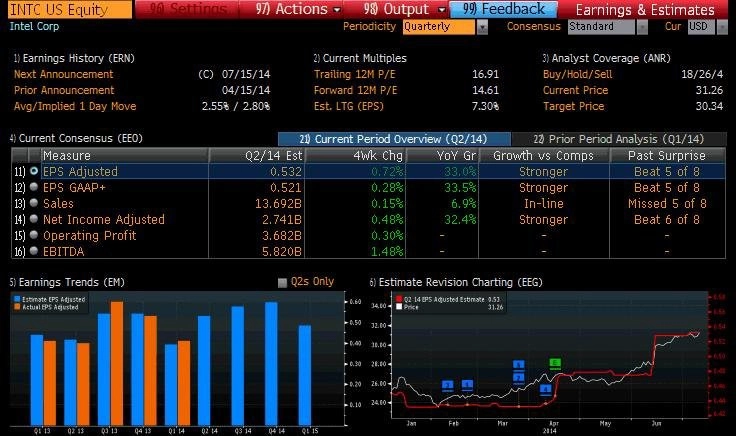Open the Earnings Trends (EM) section link
736x436 pixels.
point(67,282)
